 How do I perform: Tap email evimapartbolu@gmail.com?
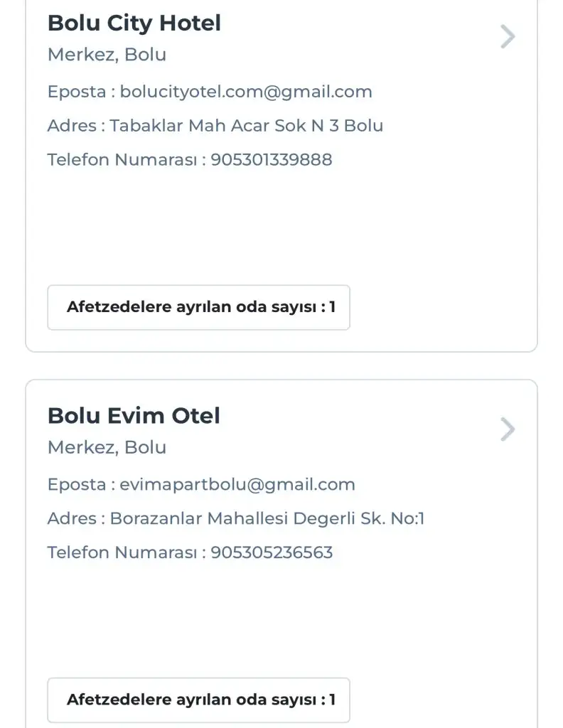tap(237, 485)
